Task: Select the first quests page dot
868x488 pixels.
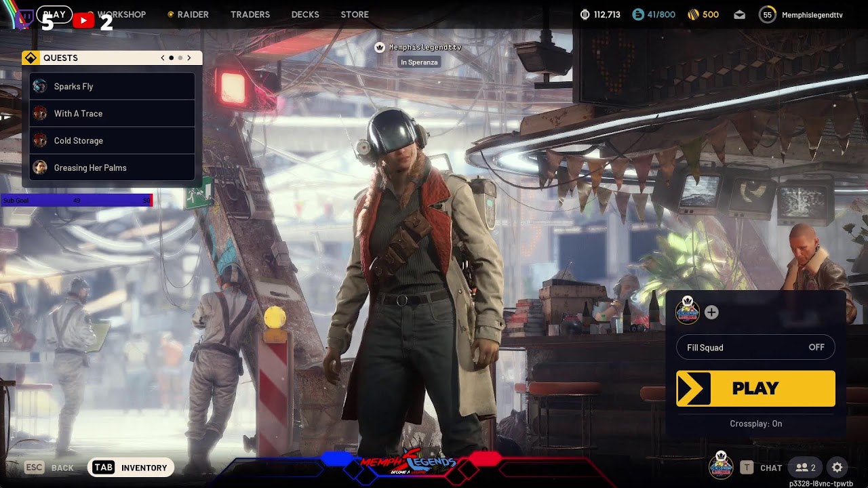Action: point(171,58)
